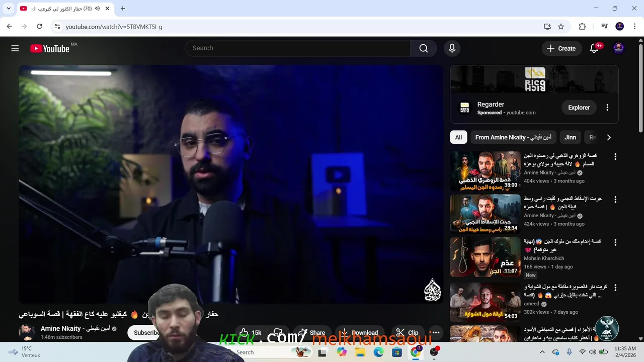
Task: Open the YouTube hamburger guide menu
Action: pos(15,48)
